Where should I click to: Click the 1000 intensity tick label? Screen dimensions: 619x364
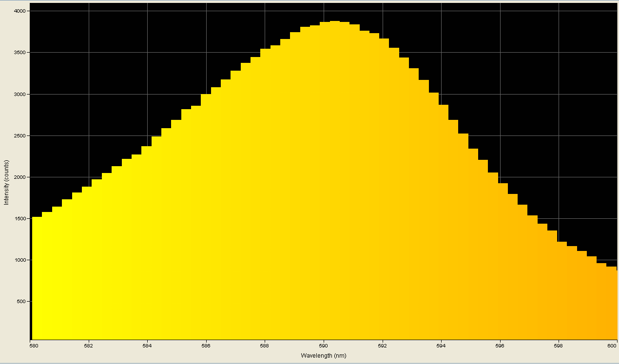[x=21, y=259]
